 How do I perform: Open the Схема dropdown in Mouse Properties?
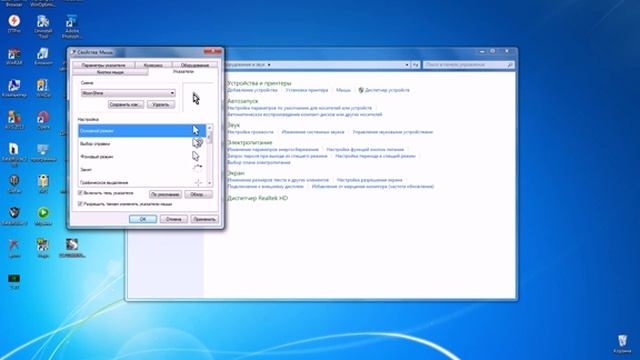tap(128, 93)
